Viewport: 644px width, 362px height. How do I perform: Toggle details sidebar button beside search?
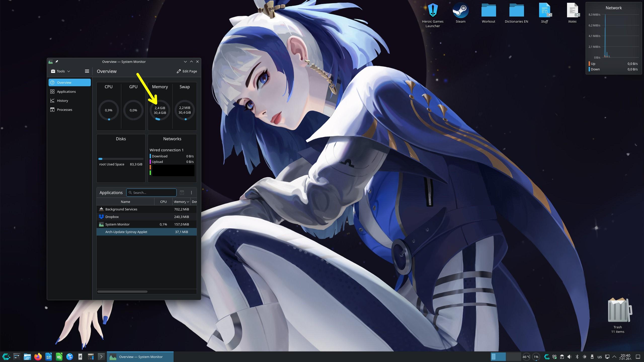coord(182,193)
